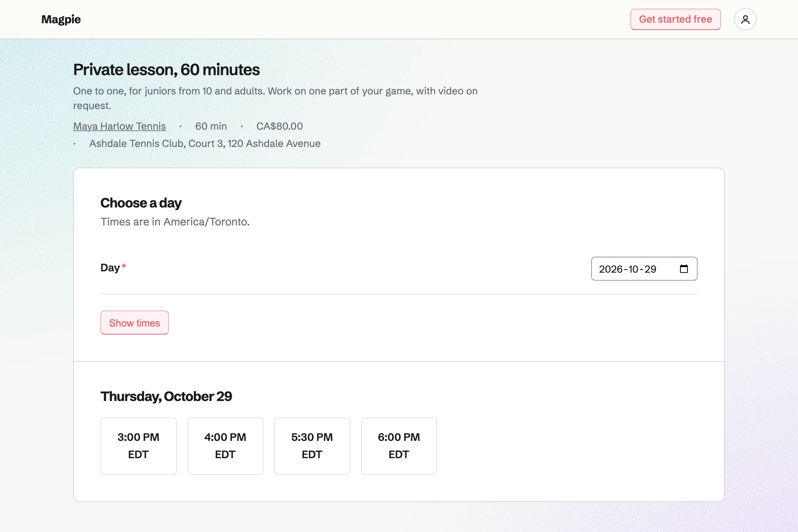Click the 'Day' field label

tap(110, 268)
